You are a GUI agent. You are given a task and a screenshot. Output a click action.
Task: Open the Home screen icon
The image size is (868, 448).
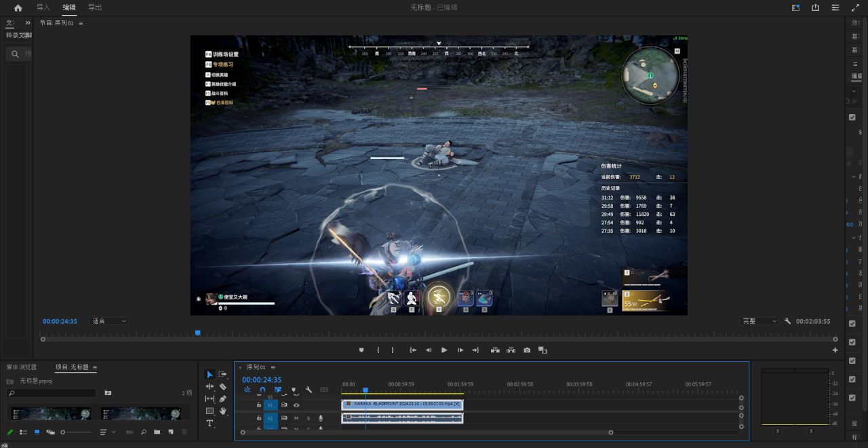(x=18, y=7)
